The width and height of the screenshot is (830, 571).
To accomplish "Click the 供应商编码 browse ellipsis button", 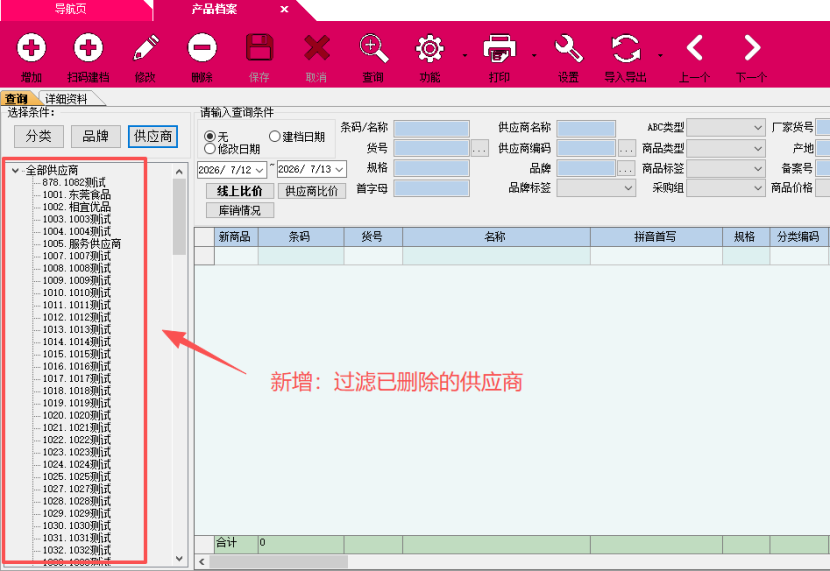I will click(x=627, y=149).
